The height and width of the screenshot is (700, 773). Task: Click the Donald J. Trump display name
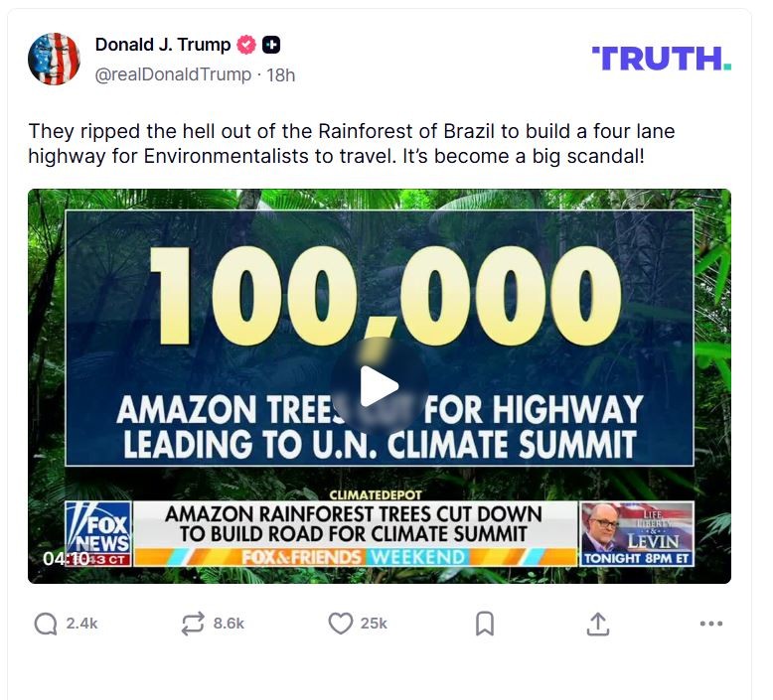(162, 45)
